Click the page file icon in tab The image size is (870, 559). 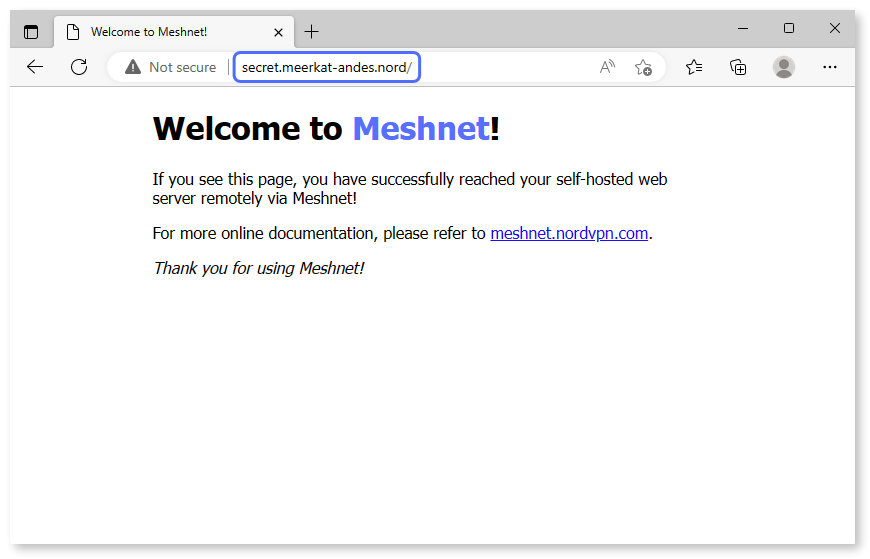click(73, 32)
